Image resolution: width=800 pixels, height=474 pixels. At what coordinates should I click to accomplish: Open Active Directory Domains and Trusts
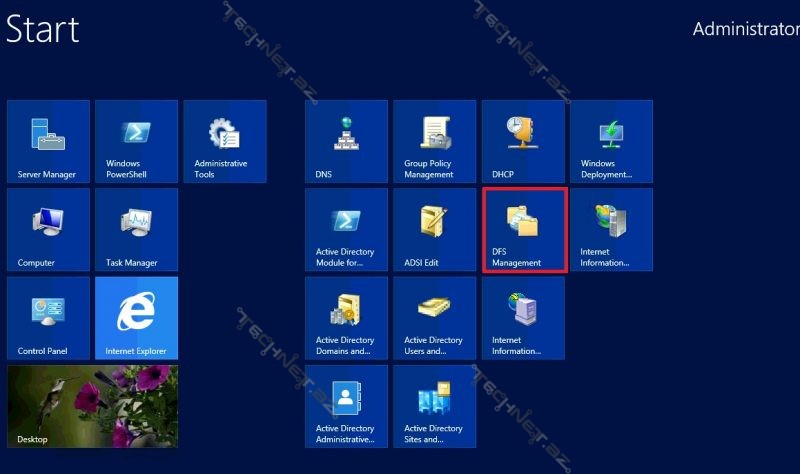point(346,318)
